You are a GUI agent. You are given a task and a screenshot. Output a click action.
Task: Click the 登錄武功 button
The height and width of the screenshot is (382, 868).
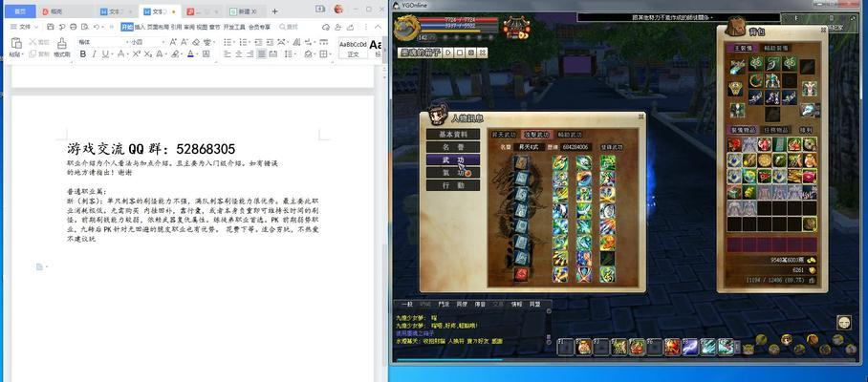click(x=611, y=148)
